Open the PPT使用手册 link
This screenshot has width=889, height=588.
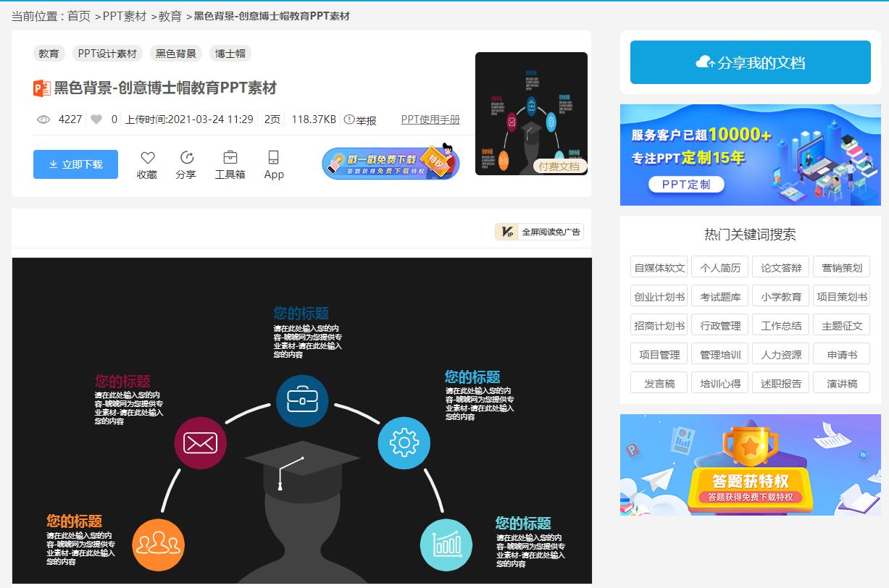[x=432, y=119]
